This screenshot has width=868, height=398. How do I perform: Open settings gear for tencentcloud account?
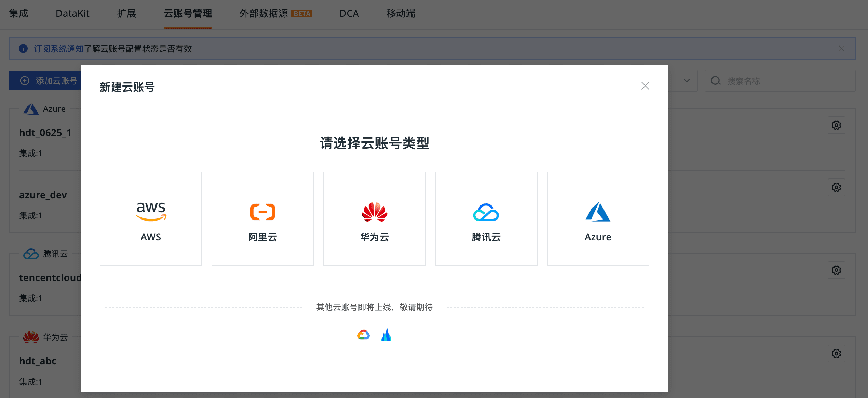click(x=836, y=270)
